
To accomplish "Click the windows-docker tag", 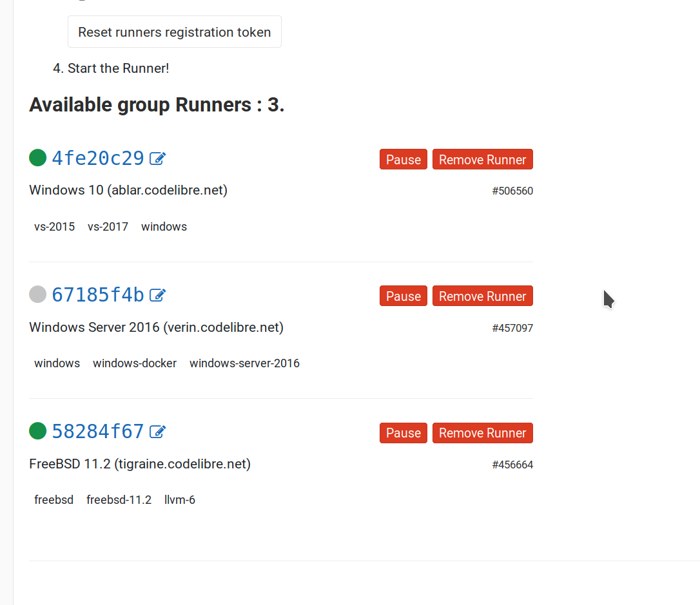I will (135, 363).
